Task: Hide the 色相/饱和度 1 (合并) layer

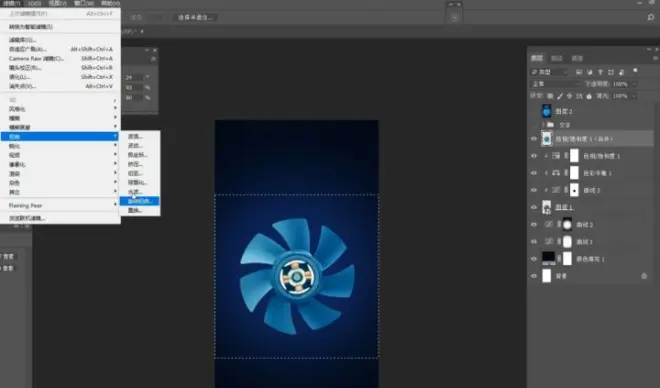Action: point(534,139)
